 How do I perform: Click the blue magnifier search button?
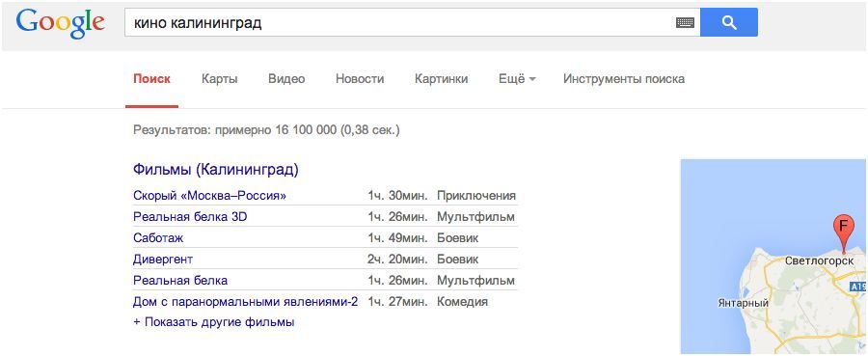click(728, 23)
